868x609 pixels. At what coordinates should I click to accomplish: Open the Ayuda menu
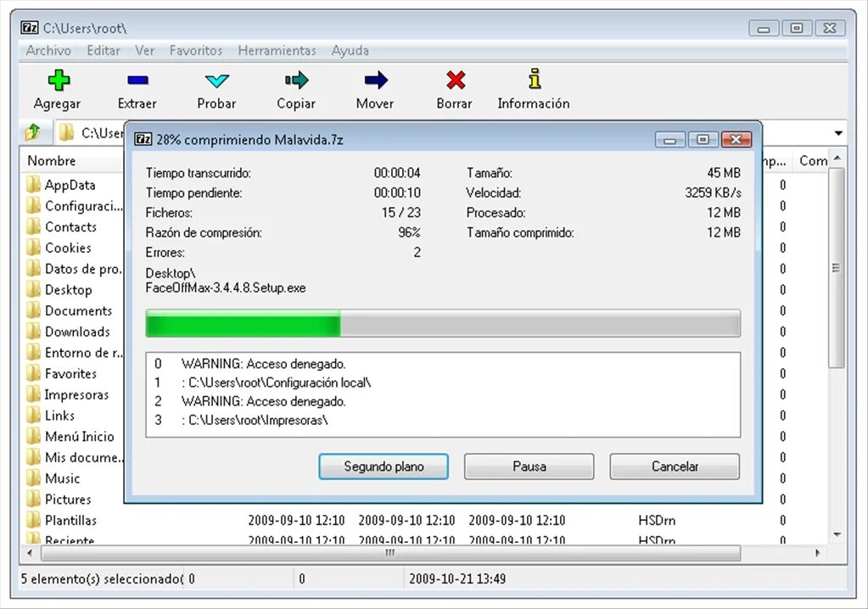(350, 50)
